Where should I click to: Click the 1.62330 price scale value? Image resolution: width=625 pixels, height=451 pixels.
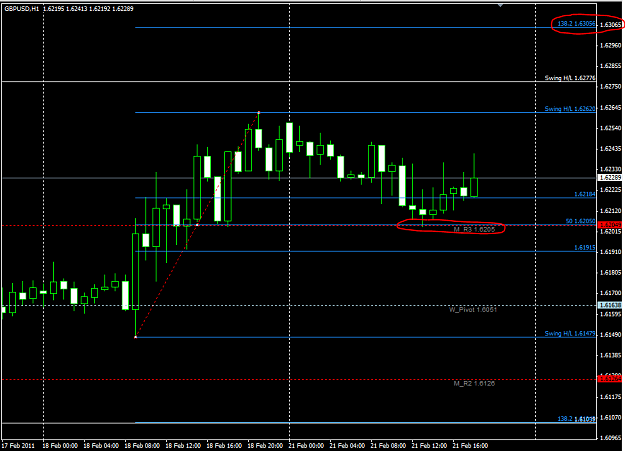[x=610, y=169]
